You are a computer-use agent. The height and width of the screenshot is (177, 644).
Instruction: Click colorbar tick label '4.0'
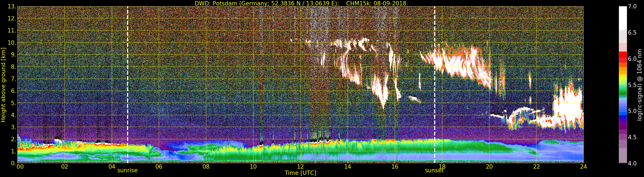click(632, 163)
